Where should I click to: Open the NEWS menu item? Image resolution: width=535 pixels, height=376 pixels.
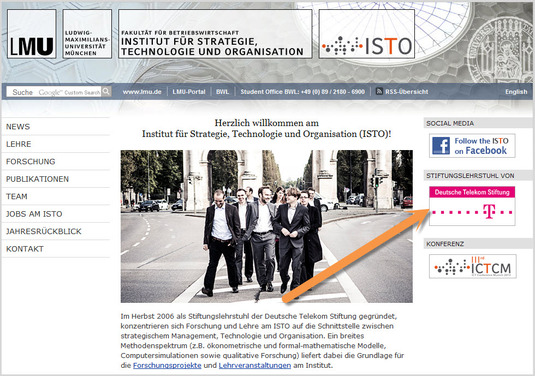coord(18,127)
